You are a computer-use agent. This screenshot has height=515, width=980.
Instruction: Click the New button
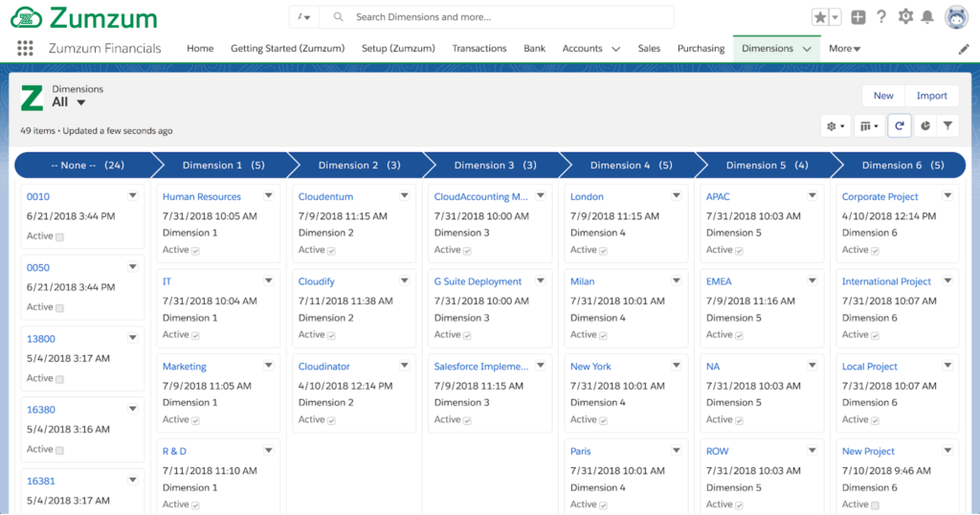click(883, 96)
